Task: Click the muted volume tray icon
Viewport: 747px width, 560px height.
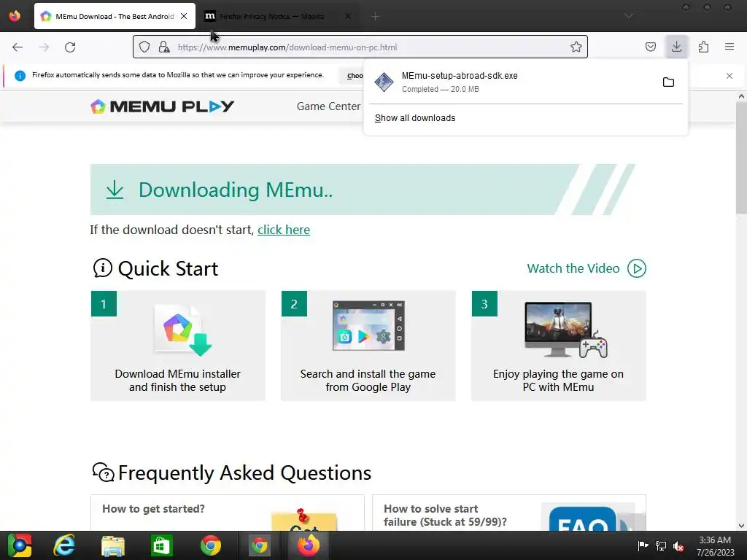Action: (678, 545)
